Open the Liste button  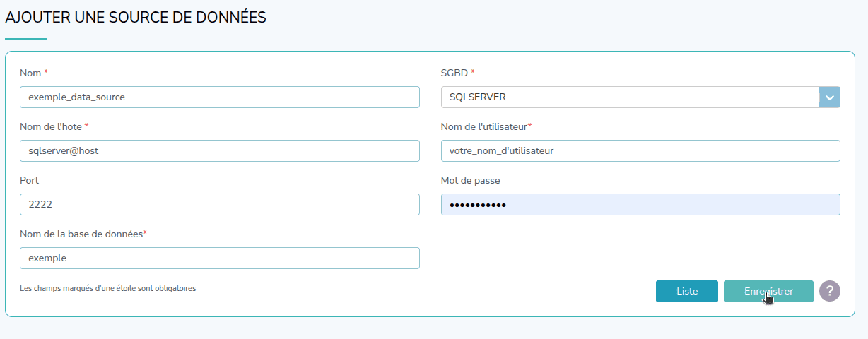click(x=686, y=291)
